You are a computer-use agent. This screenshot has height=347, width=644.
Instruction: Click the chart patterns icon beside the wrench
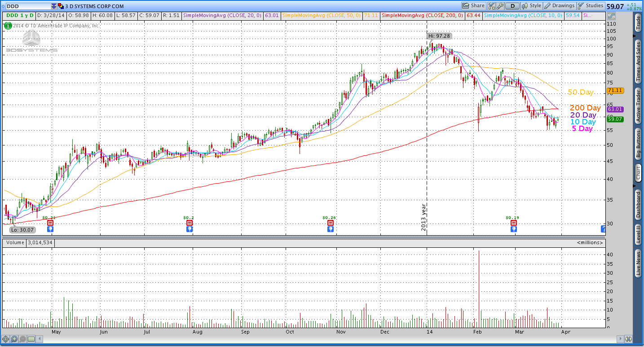491,6
